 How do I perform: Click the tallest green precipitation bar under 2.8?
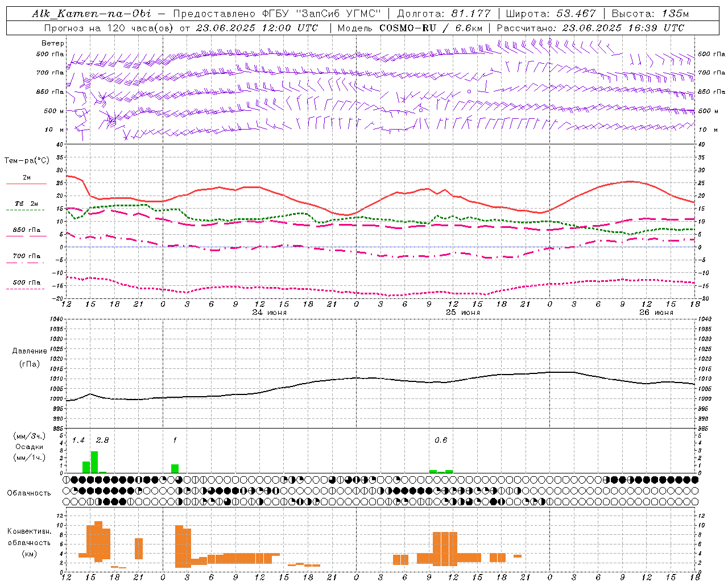pyautogui.click(x=94, y=462)
